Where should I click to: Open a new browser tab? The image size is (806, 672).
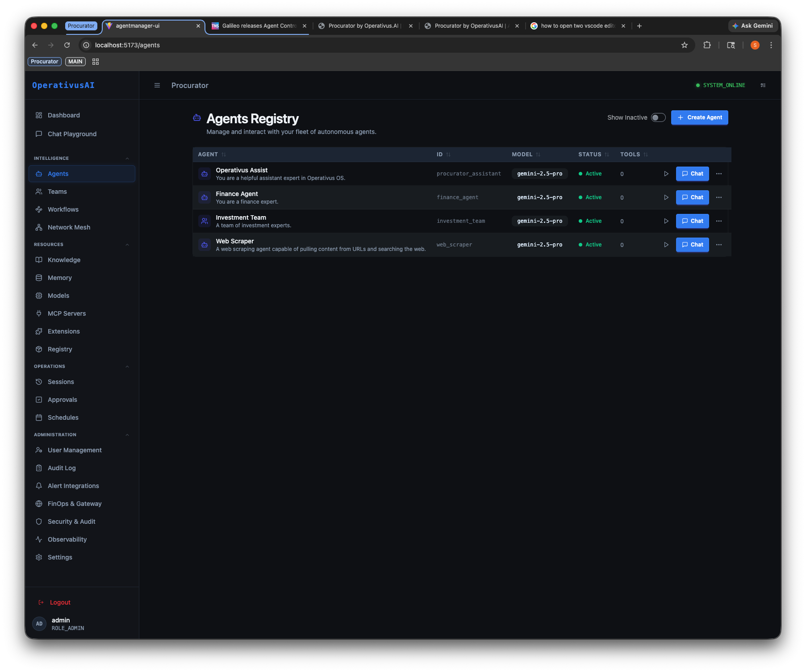coord(639,26)
